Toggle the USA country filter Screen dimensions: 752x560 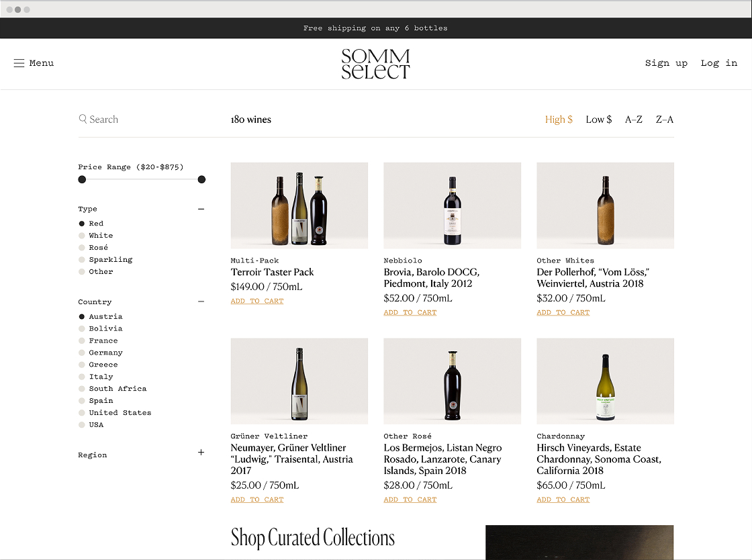(x=91, y=424)
